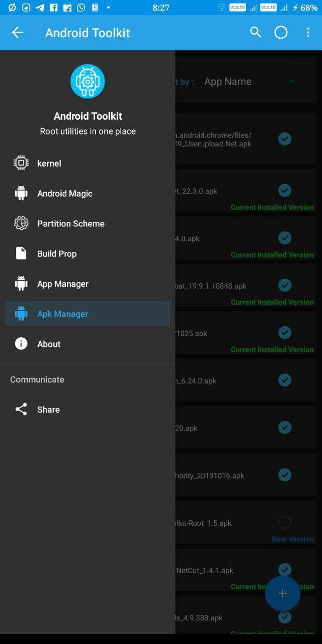Tap the circle icon in the app bar
Viewport: 322px width, 644px height.
[x=281, y=33]
